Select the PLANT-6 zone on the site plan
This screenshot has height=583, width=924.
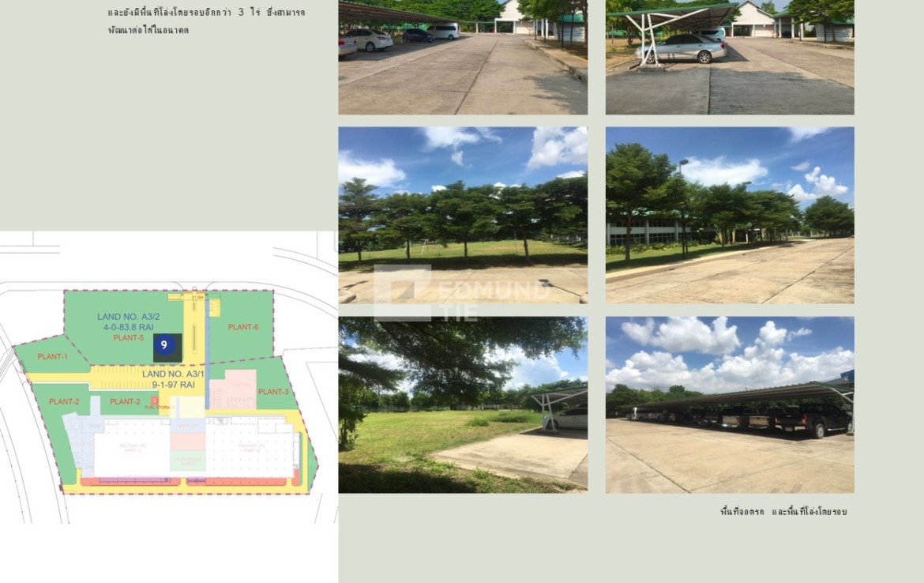pos(243,327)
